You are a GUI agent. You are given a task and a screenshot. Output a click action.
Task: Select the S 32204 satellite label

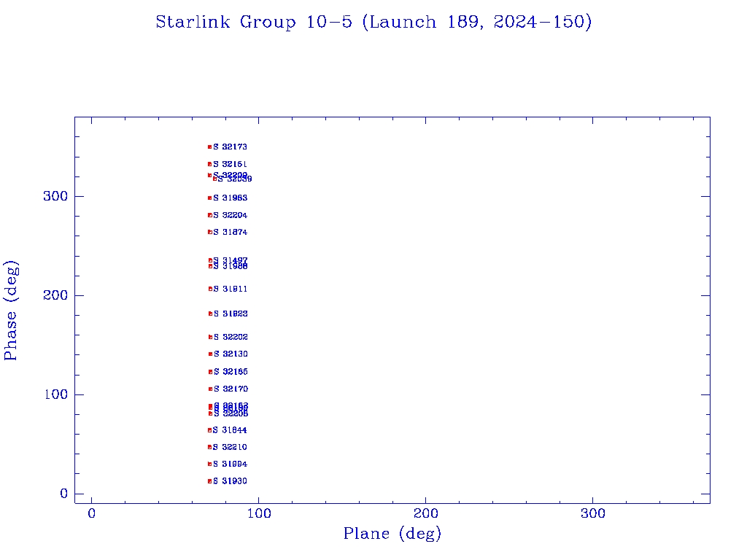230,215
